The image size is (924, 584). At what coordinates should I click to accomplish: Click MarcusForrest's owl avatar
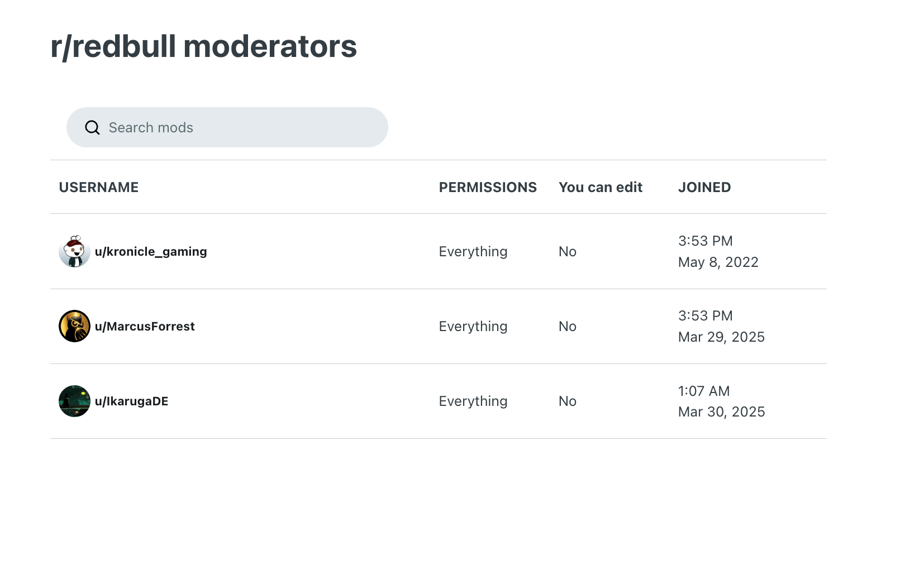pos(74,327)
